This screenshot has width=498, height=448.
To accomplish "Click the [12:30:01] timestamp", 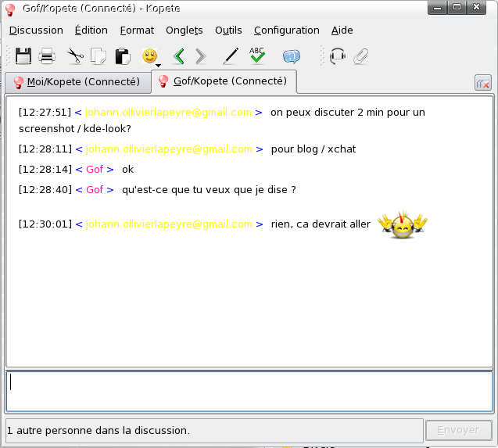I will [45, 224].
